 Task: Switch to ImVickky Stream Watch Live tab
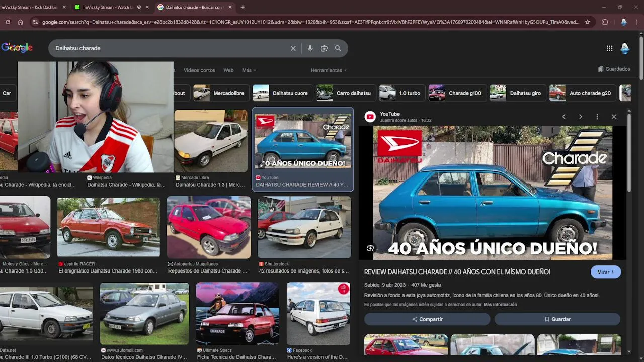[x=112, y=7]
